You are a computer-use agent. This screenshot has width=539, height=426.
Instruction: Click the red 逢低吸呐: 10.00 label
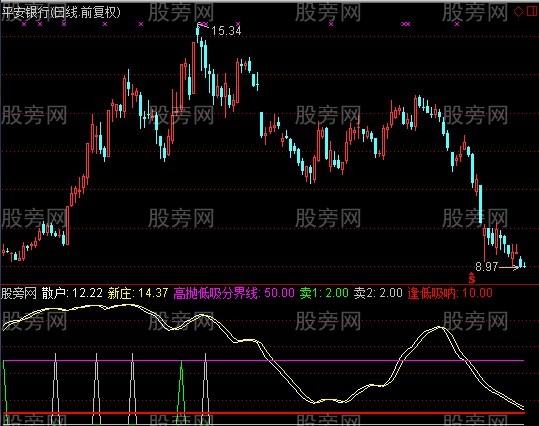click(x=450, y=293)
